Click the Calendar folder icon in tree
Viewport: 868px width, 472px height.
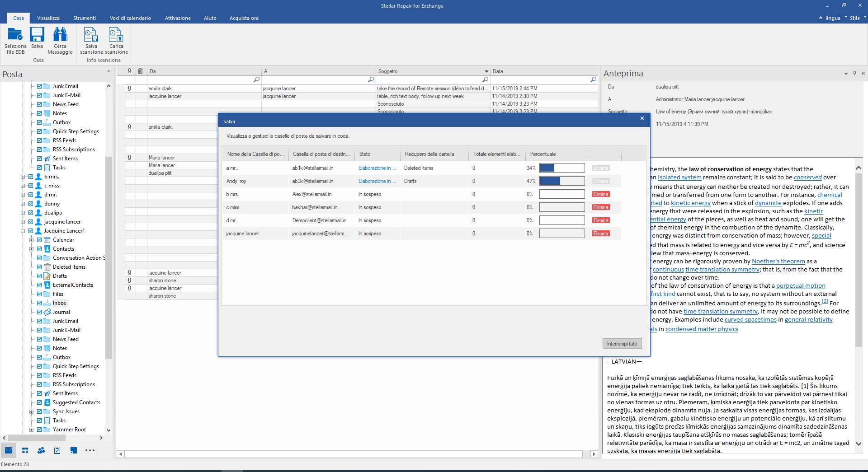[x=47, y=240]
